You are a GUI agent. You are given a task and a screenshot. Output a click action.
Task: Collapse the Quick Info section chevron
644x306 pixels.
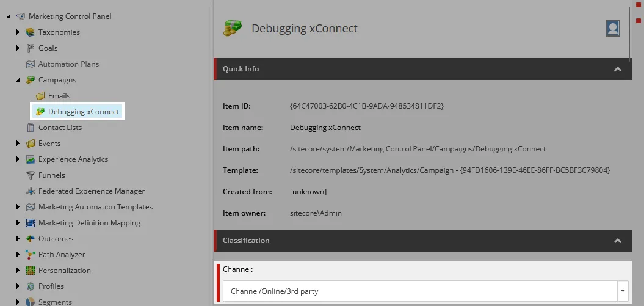coord(617,69)
